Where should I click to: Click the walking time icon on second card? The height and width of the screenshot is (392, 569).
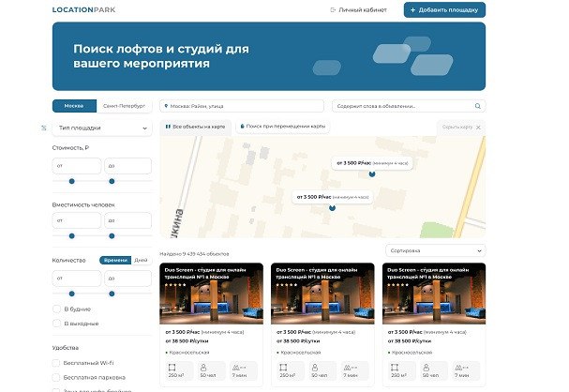click(349, 368)
